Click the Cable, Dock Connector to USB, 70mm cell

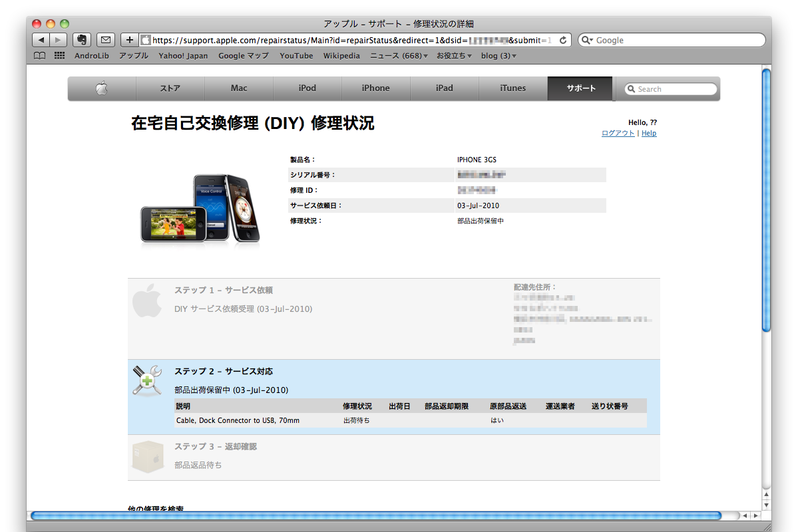(238, 420)
